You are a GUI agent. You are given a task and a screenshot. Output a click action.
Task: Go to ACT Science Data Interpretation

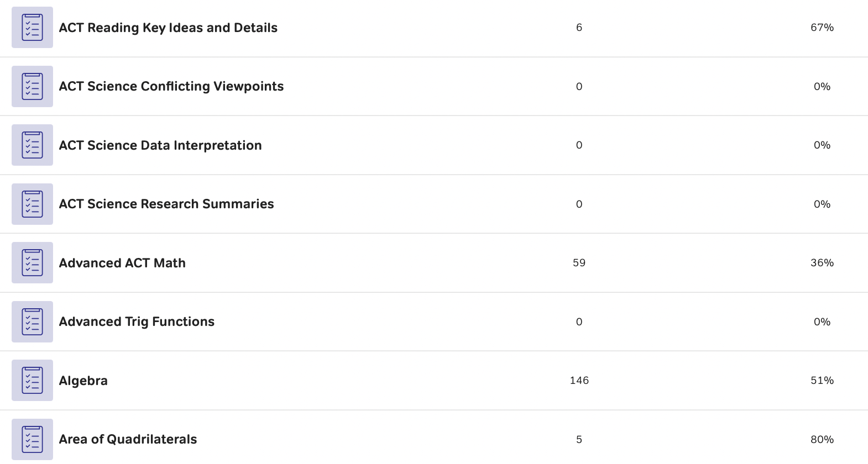click(x=160, y=145)
